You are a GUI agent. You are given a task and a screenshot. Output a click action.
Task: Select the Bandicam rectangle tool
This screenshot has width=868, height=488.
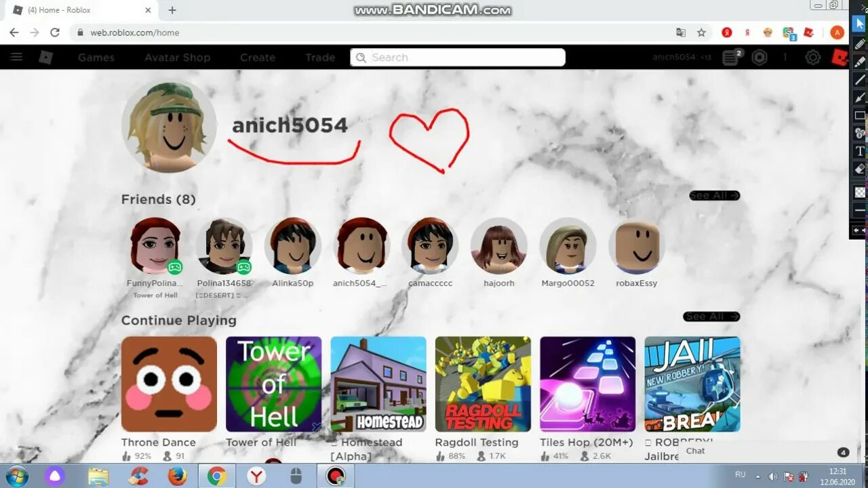pos(859,115)
